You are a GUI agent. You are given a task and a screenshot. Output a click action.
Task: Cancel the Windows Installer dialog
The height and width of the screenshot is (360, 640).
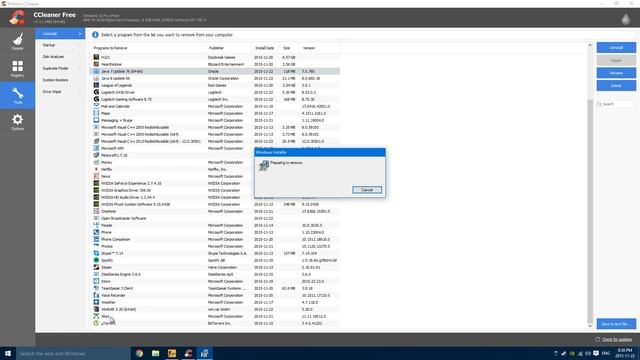coord(367,190)
